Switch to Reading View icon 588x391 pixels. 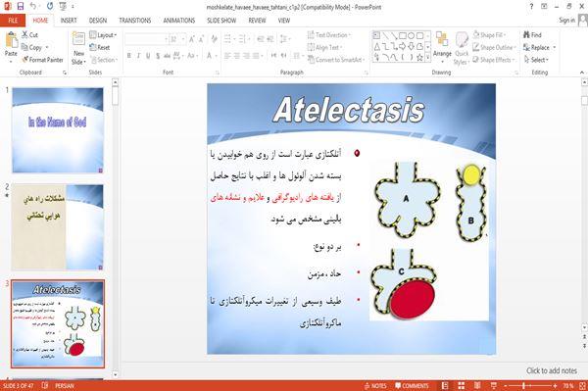tap(477, 385)
